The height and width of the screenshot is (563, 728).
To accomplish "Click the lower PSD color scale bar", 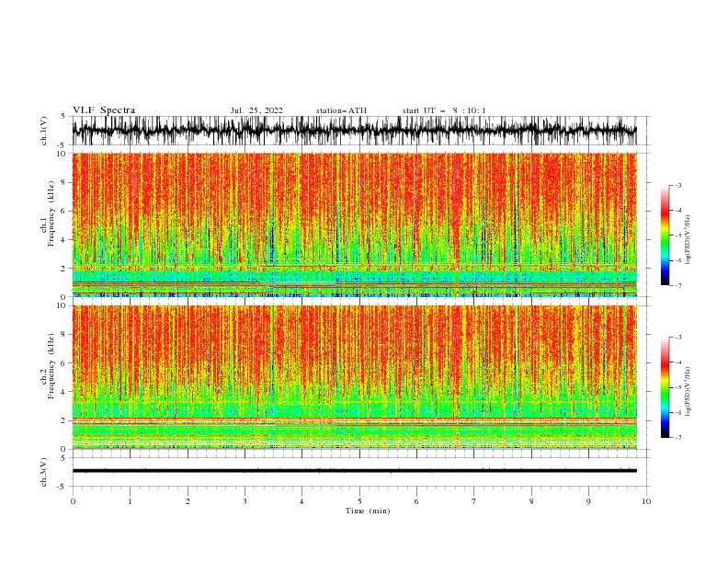I will tap(665, 387).
